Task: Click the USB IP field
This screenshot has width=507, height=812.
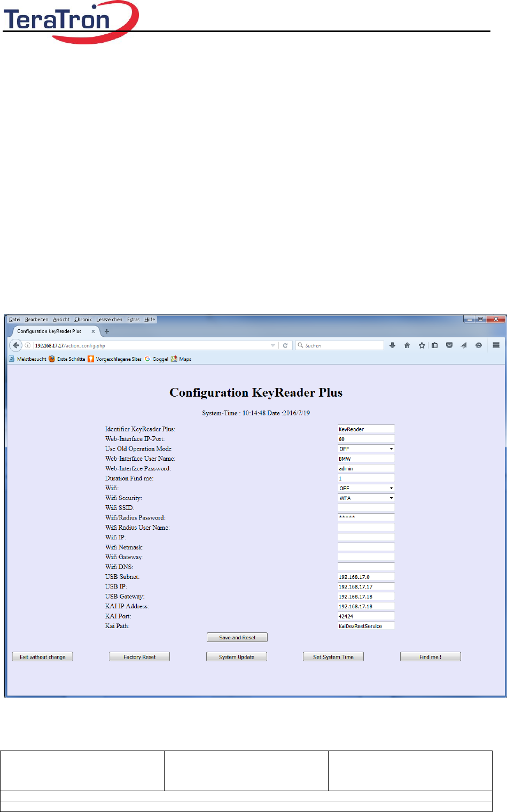Action: point(366,586)
